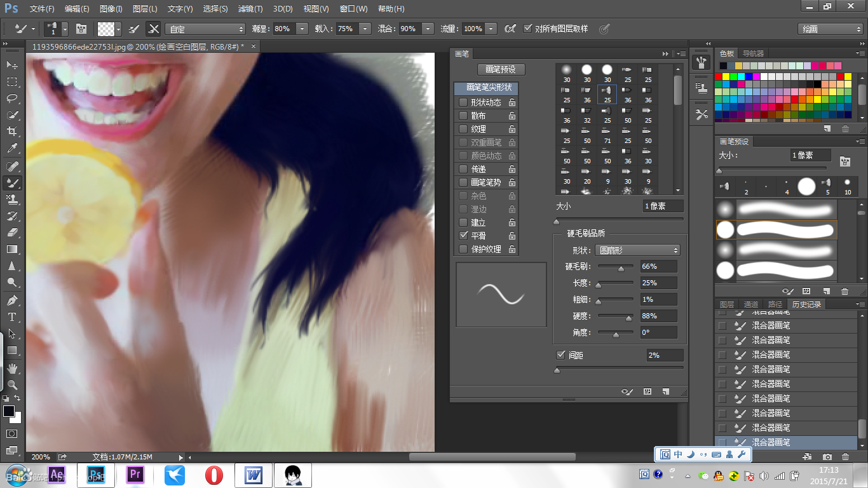Screen dimensions: 868x488
Task: Create new snapshot in History panel
Action: (x=827, y=456)
